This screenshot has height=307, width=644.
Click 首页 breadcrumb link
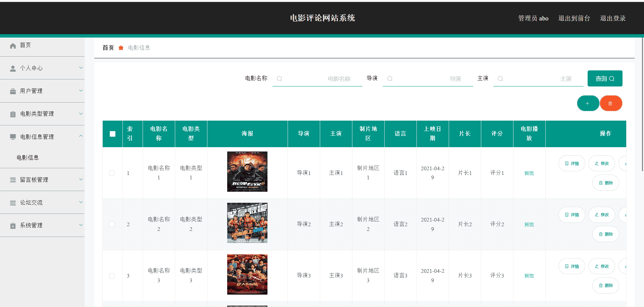108,48
